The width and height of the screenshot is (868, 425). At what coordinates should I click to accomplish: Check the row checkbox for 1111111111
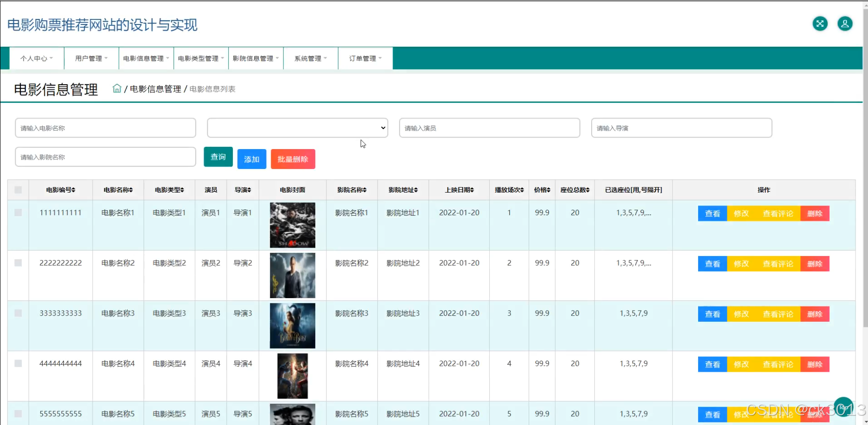(x=18, y=212)
